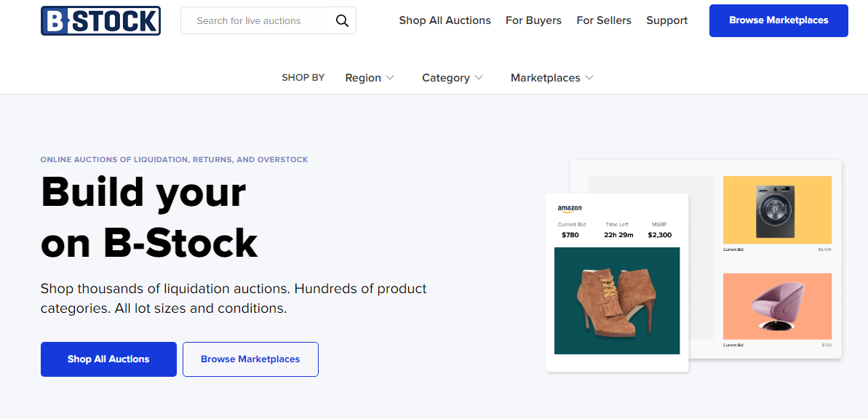
Task: Open the washing machine auction thumbnail
Action: tap(777, 209)
